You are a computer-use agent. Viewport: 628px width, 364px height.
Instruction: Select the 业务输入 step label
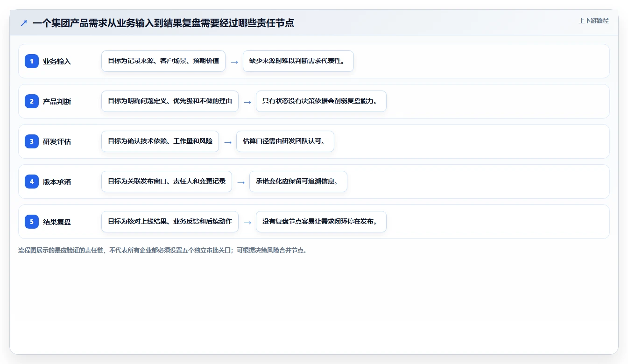[x=57, y=61]
